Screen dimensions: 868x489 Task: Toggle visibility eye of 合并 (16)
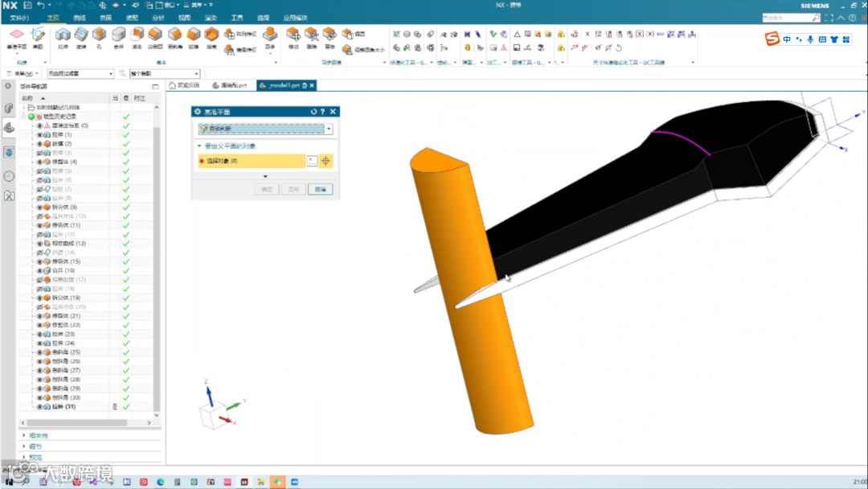pyautogui.click(x=40, y=271)
